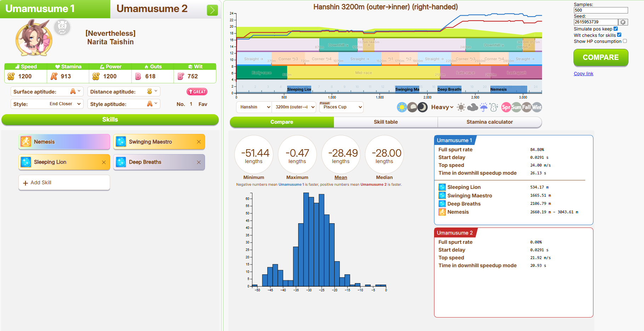This screenshot has width=644, height=331.
Task: Click Sleeping Lion marker on course chart
Action: click(x=299, y=89)
